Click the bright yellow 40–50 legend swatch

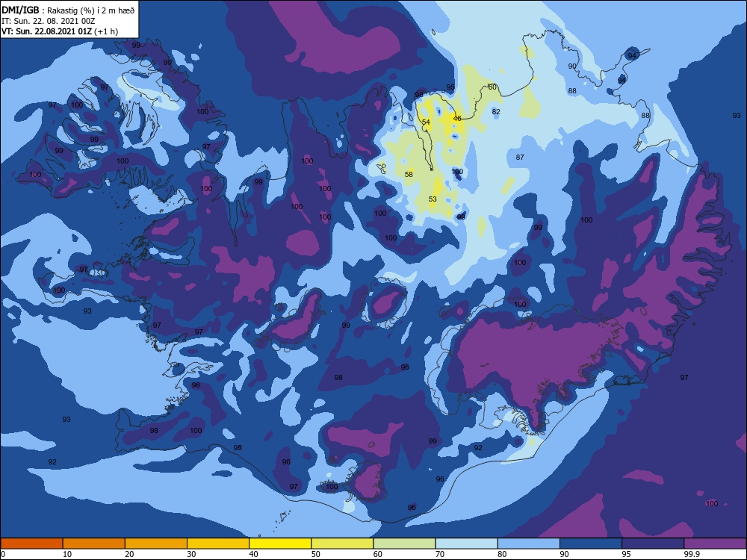(x=280, y=544)
